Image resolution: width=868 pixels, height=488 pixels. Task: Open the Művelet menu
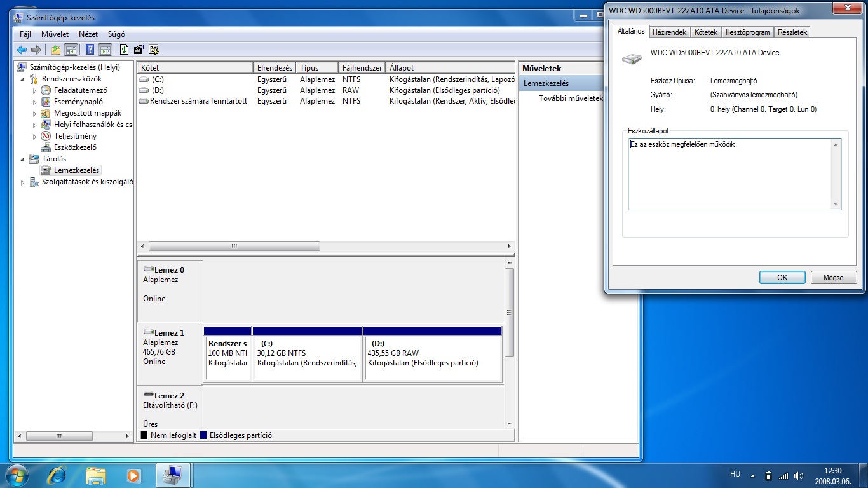point(55,34)
